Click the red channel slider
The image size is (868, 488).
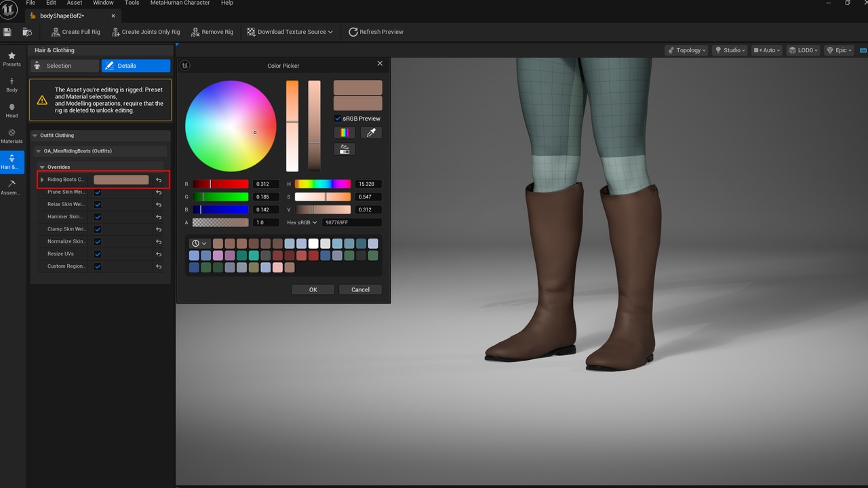coord(220,184)
